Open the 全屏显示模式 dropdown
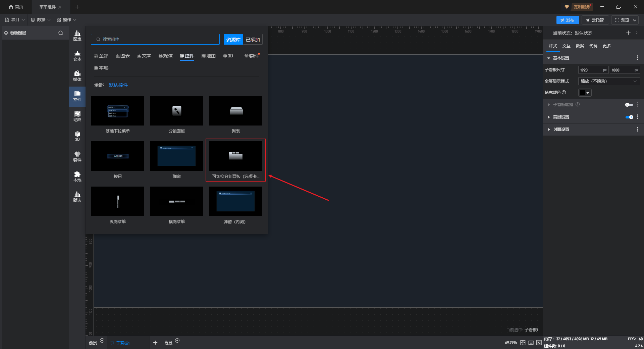This screenshot has height=349, width=644. tap(609, 81)
